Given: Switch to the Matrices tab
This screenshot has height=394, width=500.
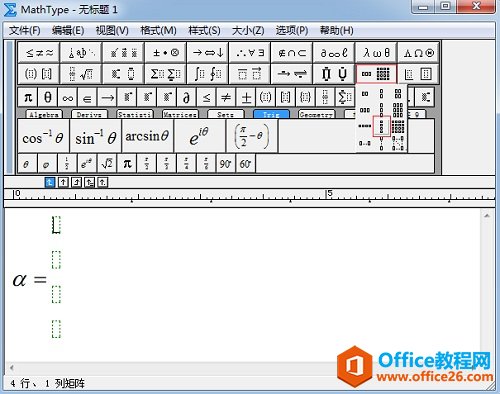Looking at the screenshot, I should click(180, 114).
